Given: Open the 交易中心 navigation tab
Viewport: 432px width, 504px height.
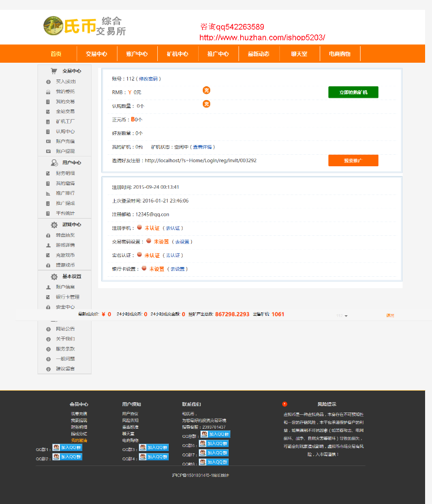Looking at the screenshot, I should (x=97, y=54).
